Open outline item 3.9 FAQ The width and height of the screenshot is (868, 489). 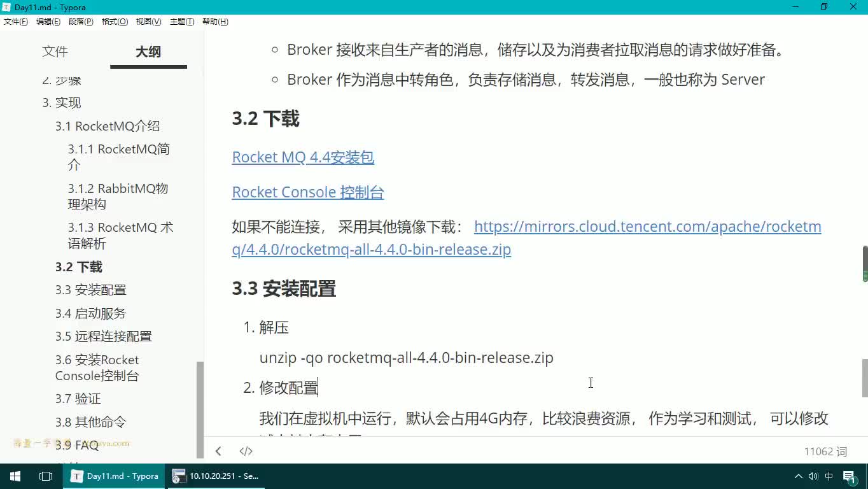tap(77, 445)
